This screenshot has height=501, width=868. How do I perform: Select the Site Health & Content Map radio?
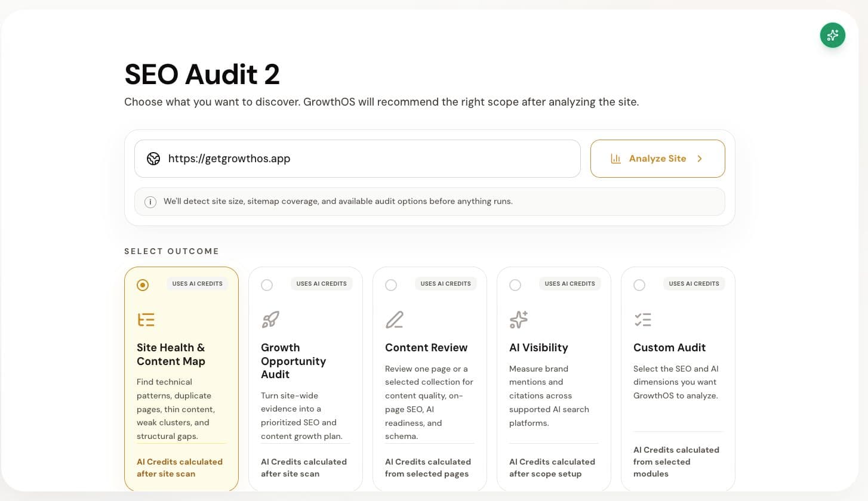pyautogui.click(x=143, y=285)
